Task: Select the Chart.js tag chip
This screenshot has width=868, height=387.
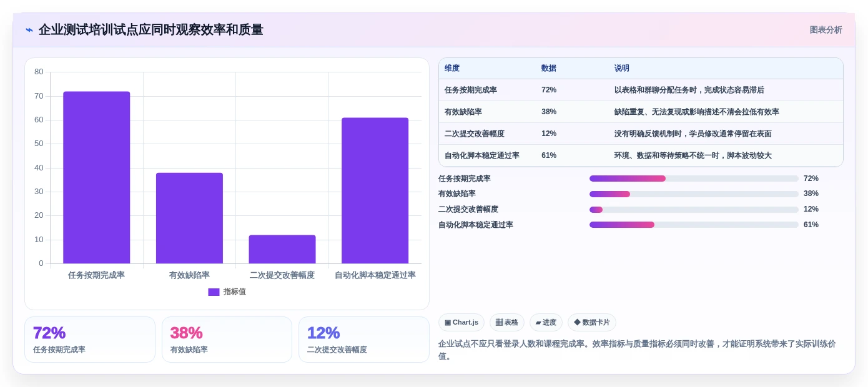Action: coord(461,322)
